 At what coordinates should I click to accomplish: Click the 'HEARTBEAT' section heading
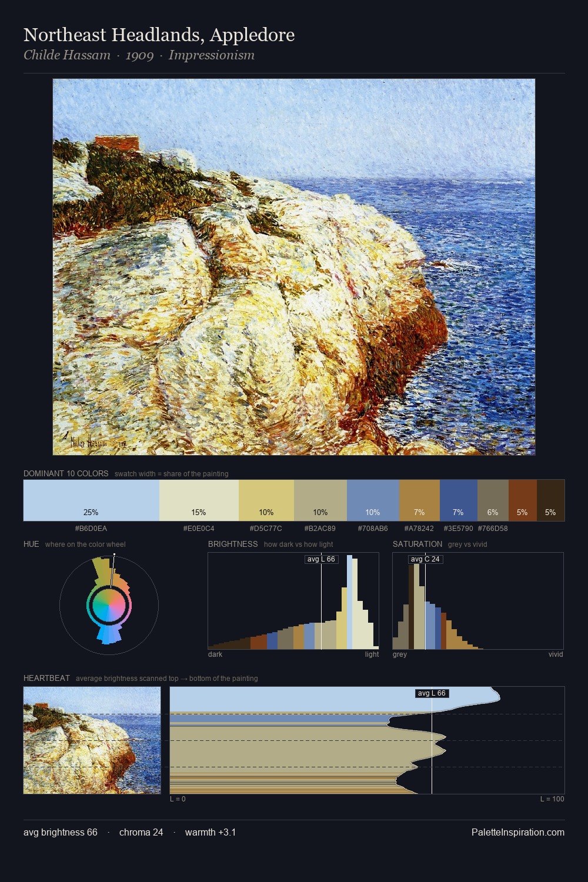[x=46, y=678]
